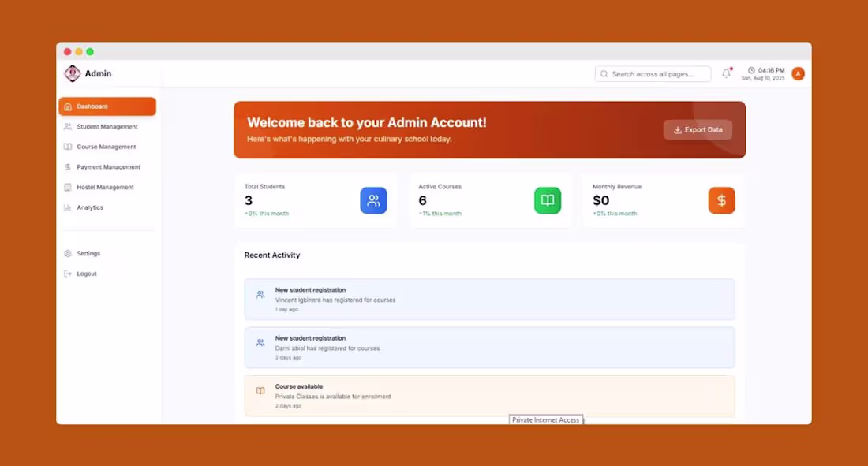Open the Dashboard sidebar item
Image resolution: width=868 pixels, height=466 pixels.
(107, 106)
